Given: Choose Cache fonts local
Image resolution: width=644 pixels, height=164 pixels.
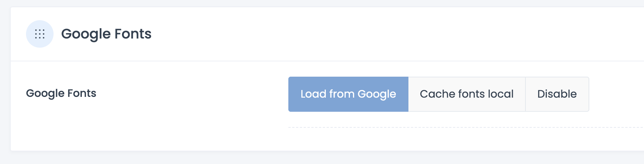Looking at the screenshot, I should point(467,94).
